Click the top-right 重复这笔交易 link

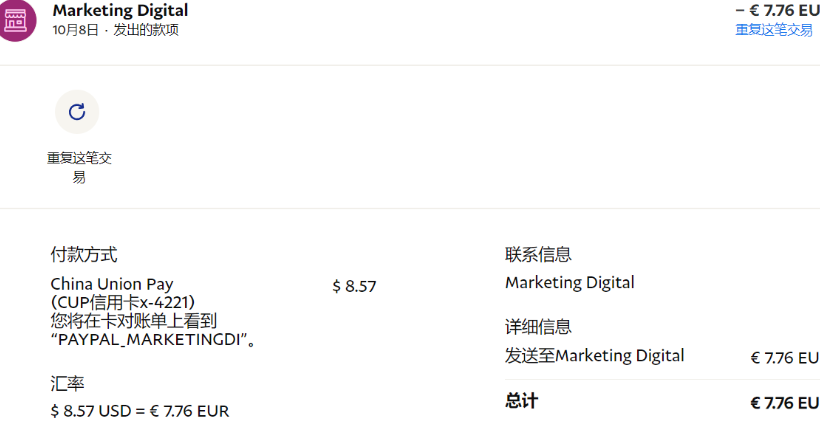(774, 30)
